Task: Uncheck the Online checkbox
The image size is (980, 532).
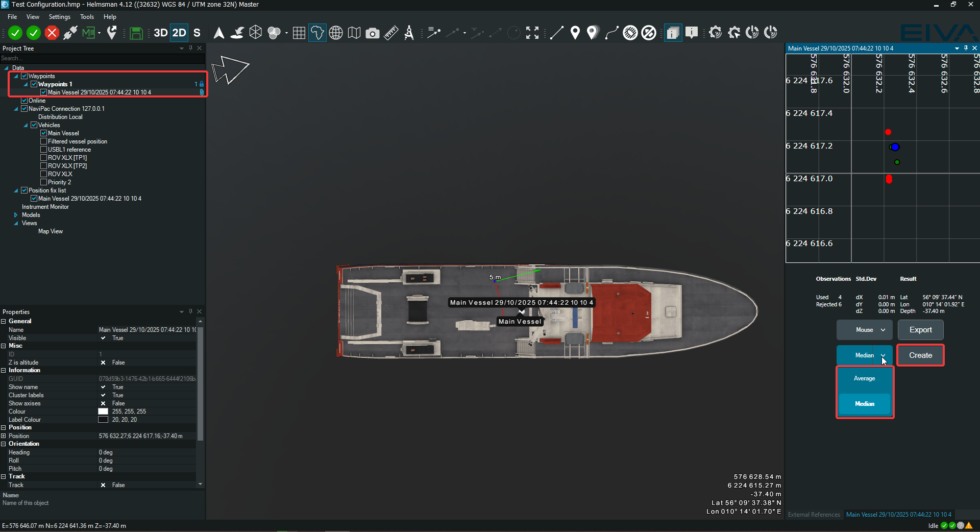Action: [24, 101]
